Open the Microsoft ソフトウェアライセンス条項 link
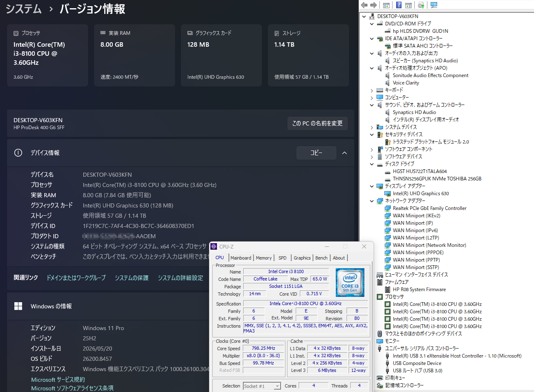This screenshot has width=534, height=392. pos(73,388)
